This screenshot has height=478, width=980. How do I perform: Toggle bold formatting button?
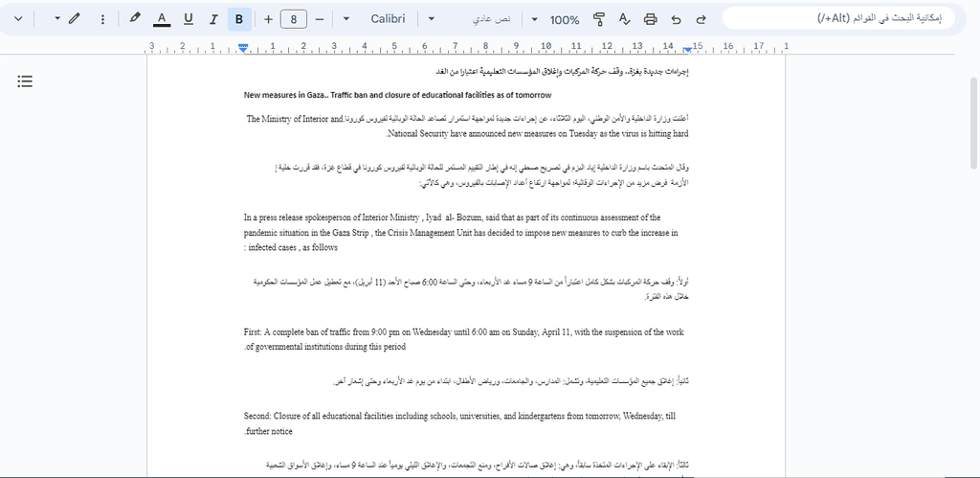239,19
